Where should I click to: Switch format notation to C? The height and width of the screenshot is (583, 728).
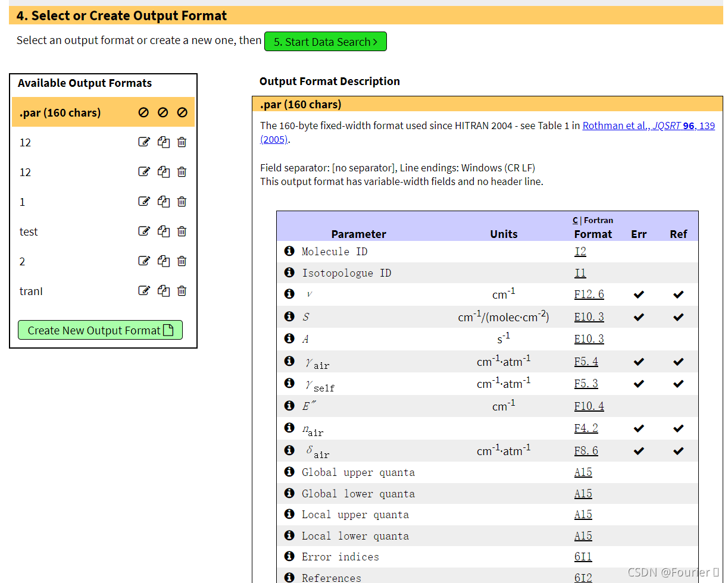point(575,220)
